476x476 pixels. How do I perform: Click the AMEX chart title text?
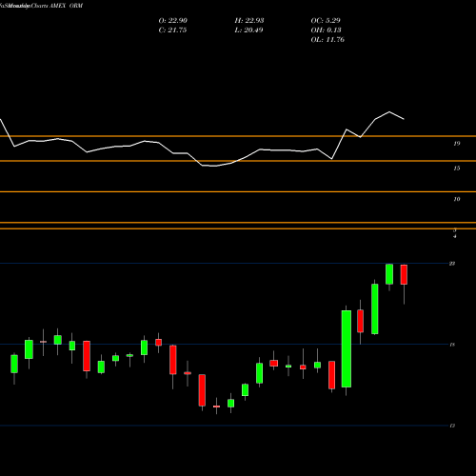coord(58,6)
